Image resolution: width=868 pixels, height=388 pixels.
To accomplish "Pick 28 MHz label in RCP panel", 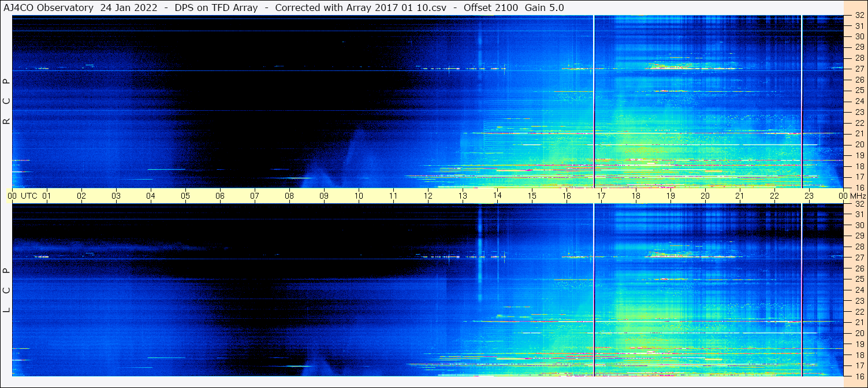I will [859, 58].
